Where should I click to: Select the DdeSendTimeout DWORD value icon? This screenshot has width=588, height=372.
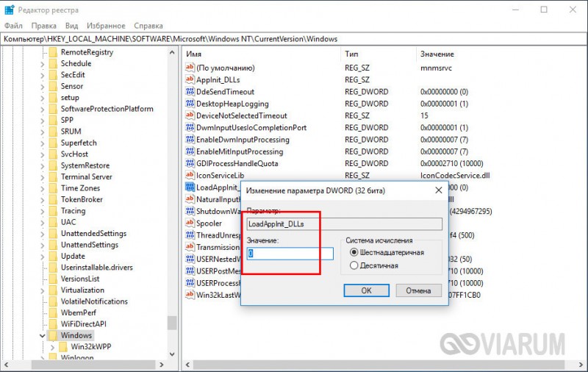[190, 91]
